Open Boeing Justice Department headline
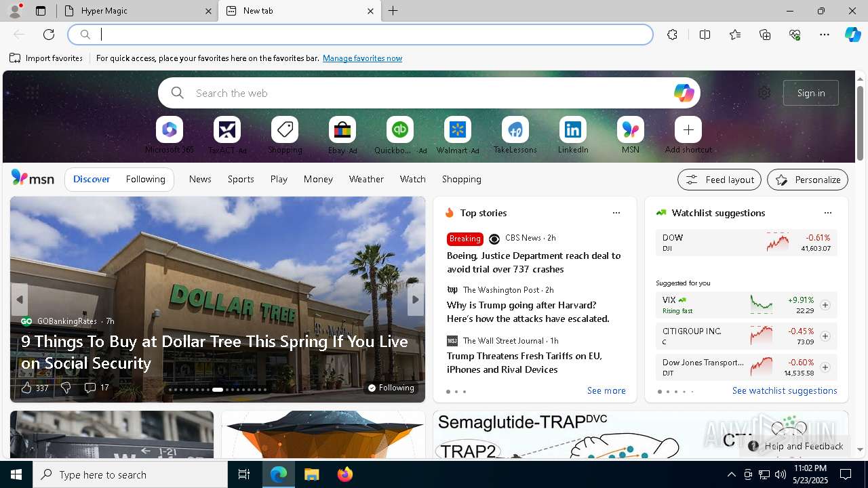This screenshot has width=868, height=488. [534, 262]
